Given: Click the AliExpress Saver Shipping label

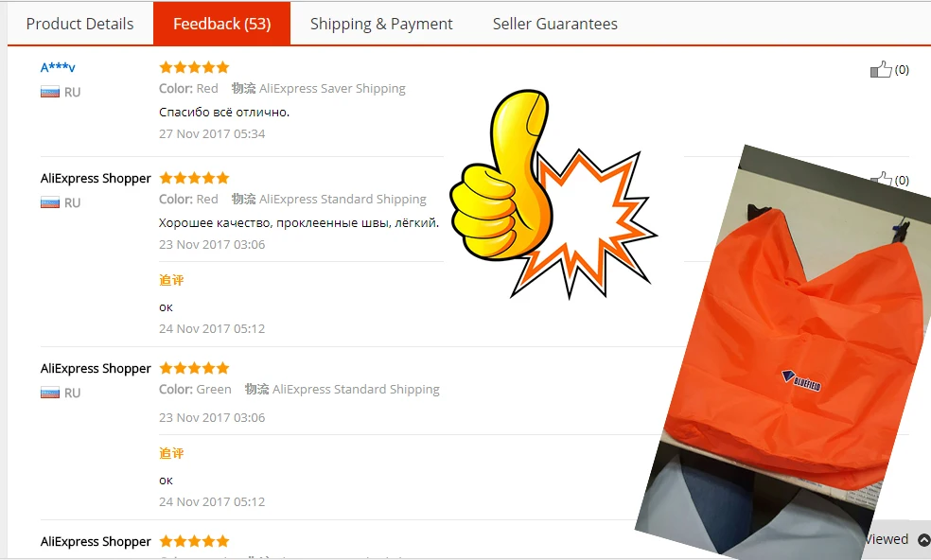Looking at the screenshot, I should [x=332, y=89].
